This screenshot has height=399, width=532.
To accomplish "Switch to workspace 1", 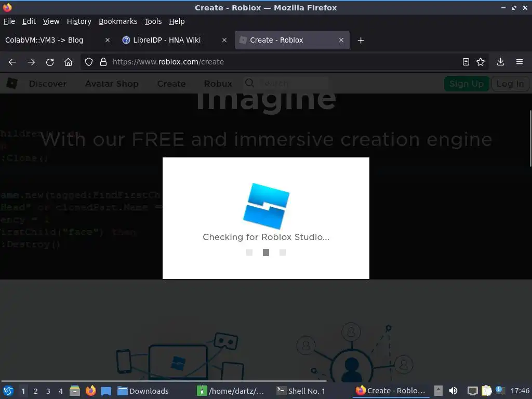I will pyautogui.click(x=23, y=391).
